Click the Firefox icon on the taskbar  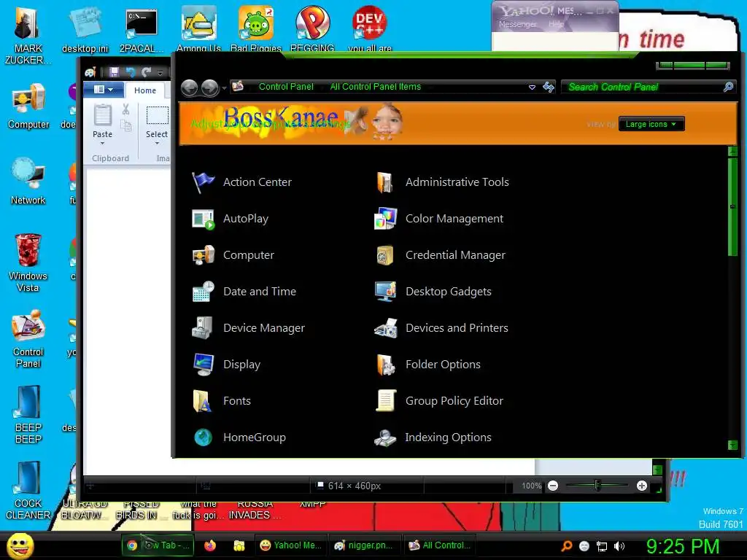pos(210,545)
